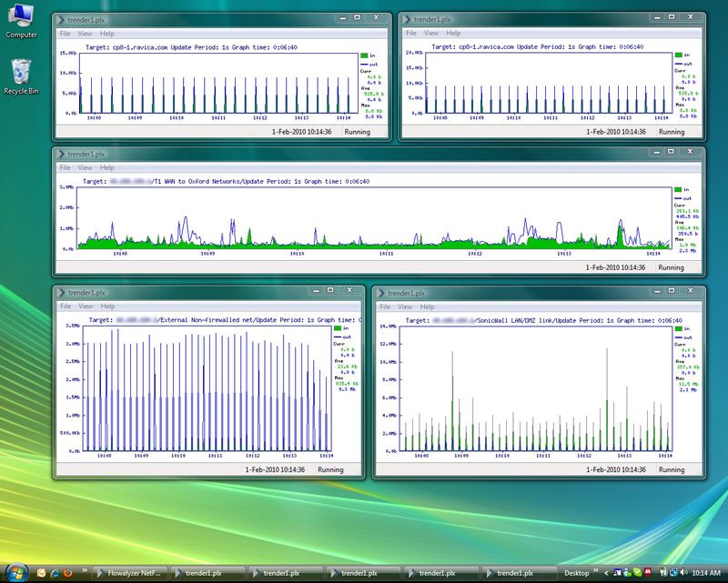Click Running status in top-left cp8-1 window
Image resolution: width=728 pixels, height=583 pixels.
357,132
